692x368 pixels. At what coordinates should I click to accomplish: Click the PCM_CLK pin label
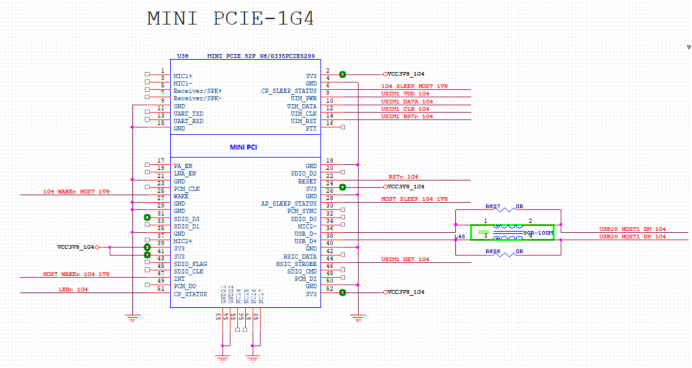(x=187, y=189)
